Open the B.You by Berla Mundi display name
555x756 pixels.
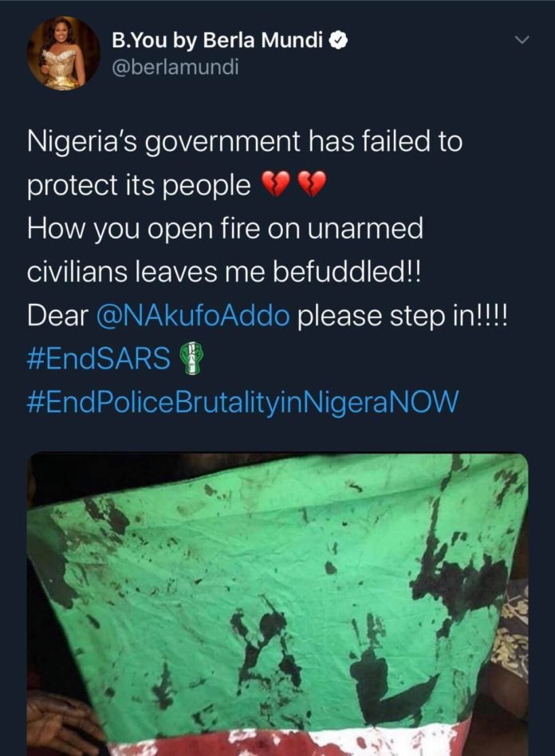pyautogui.click(x=217, y=41)
